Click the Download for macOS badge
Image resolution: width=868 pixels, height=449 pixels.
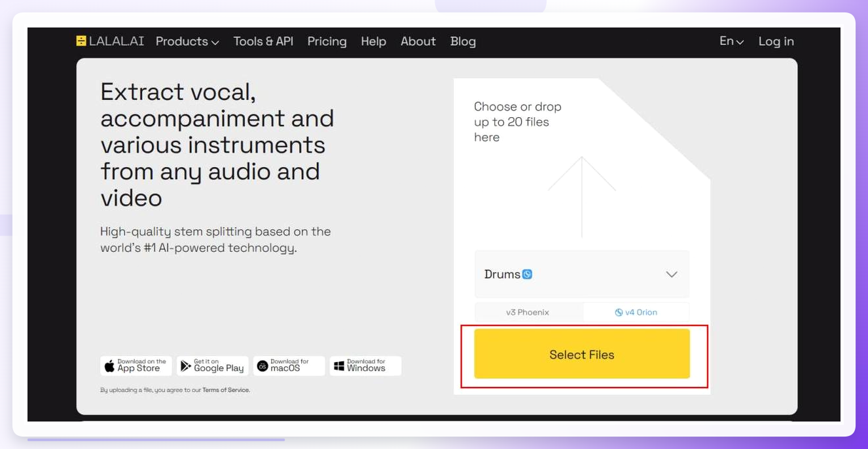tap(289, 366)
